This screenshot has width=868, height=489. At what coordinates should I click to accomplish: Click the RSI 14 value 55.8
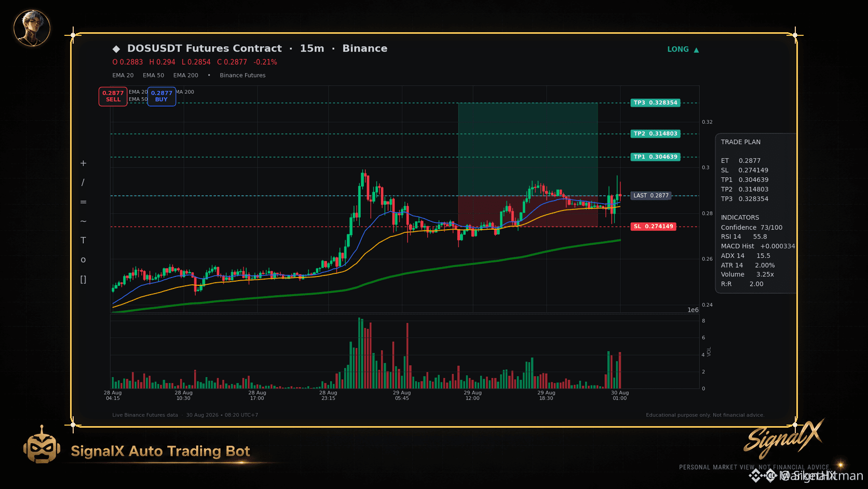(760, 237)
